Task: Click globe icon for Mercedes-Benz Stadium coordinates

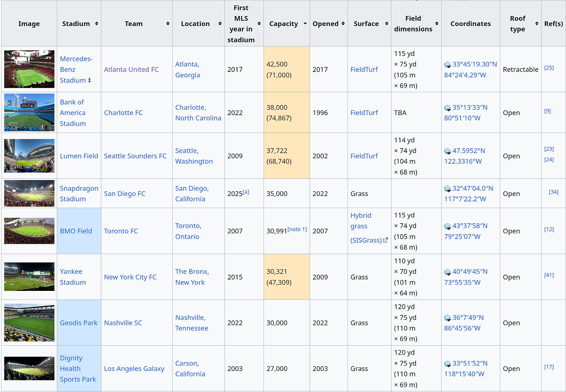Action: click(448, 65)
